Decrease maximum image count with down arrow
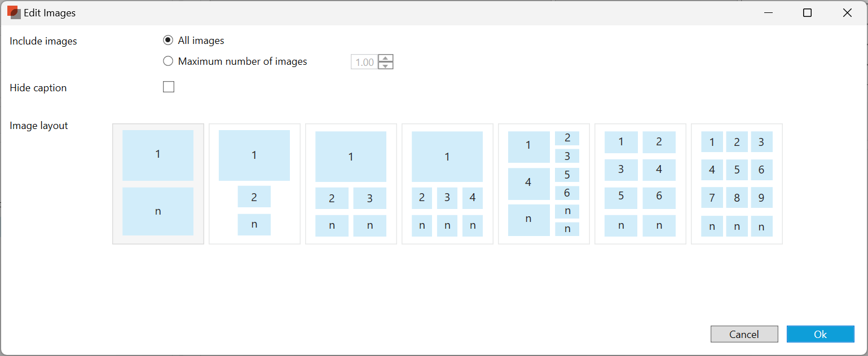The height and width of the screenshot is (356, 868). coord(386,65)
